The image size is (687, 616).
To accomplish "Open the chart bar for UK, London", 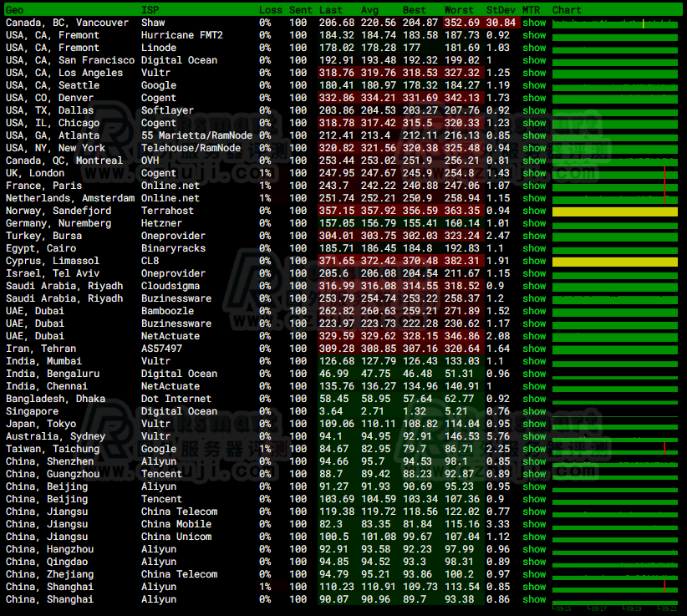I will [x=615, y=175].
